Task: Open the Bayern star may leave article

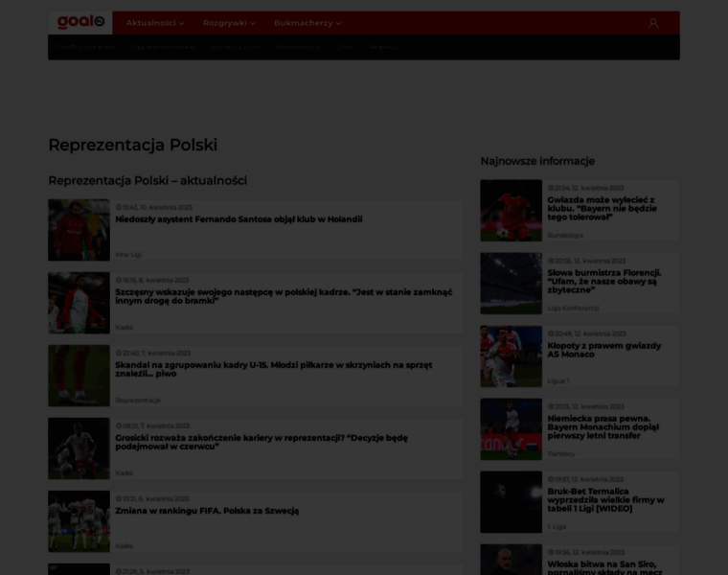Action: 602,209
